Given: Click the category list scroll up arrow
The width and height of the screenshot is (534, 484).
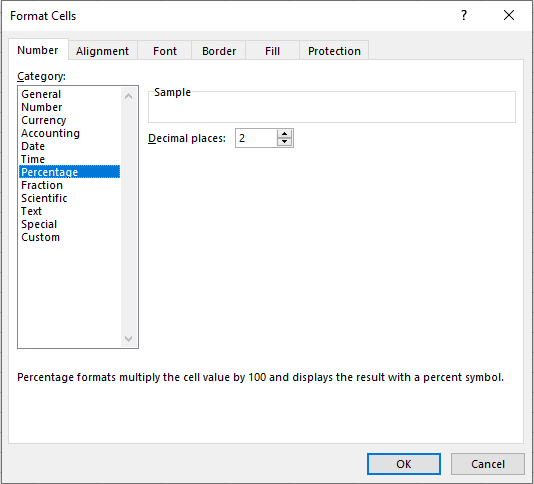Looking at the screenshot, I should click(128, 96).
